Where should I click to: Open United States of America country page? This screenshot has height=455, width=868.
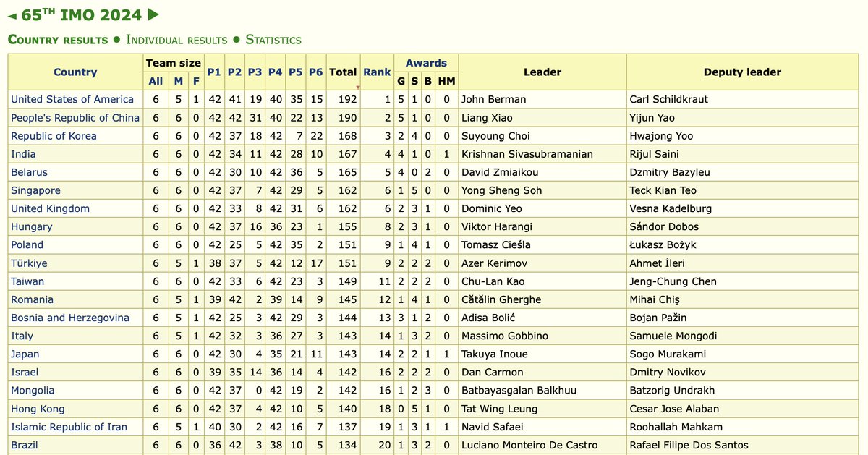72,99
